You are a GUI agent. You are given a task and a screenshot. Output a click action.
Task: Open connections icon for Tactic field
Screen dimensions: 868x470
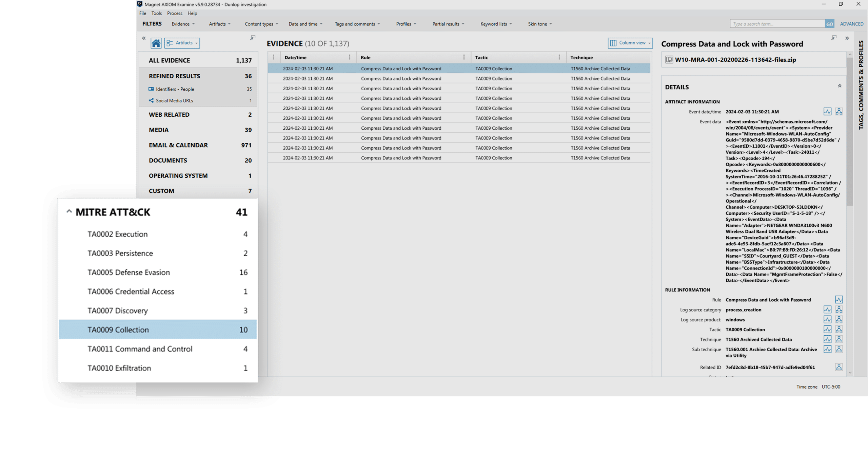point(839,329)
